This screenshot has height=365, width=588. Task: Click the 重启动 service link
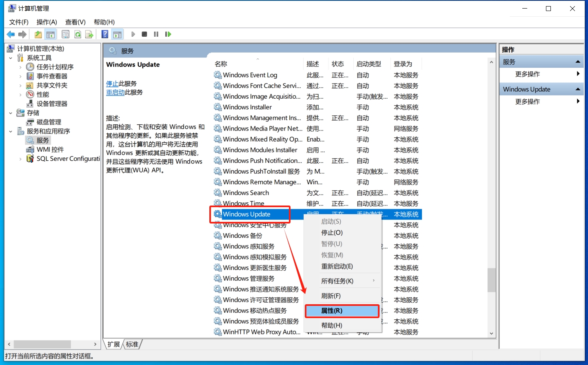tap(115, 92)
